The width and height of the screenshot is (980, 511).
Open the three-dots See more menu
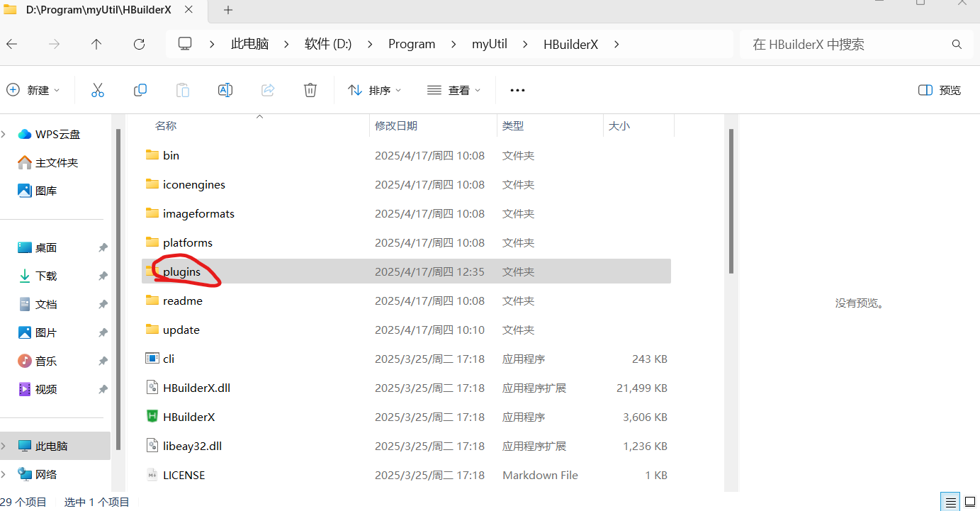pos(517,90)
